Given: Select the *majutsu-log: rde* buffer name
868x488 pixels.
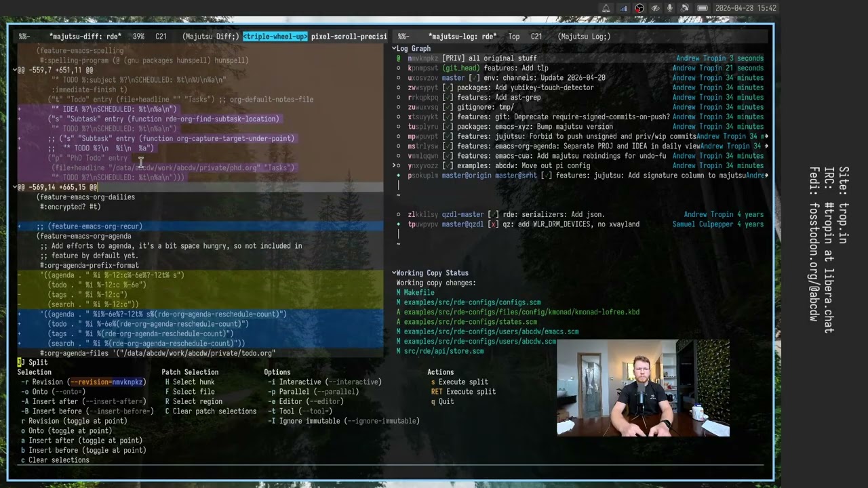Looking at the screenshot, I should point(462,37).
